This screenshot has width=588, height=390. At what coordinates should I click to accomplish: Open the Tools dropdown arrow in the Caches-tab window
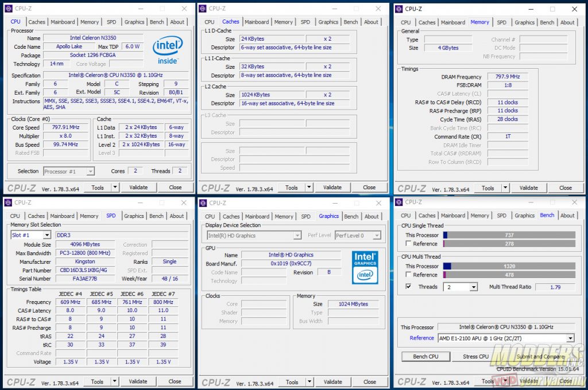(309, 187)
